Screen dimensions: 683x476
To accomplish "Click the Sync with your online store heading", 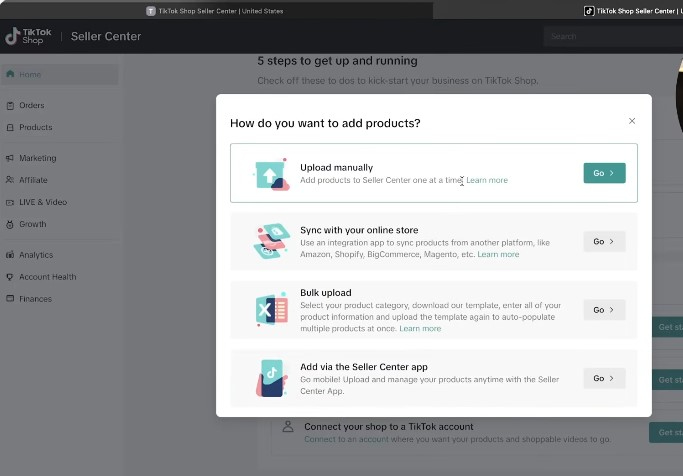I will click(359, 230).
